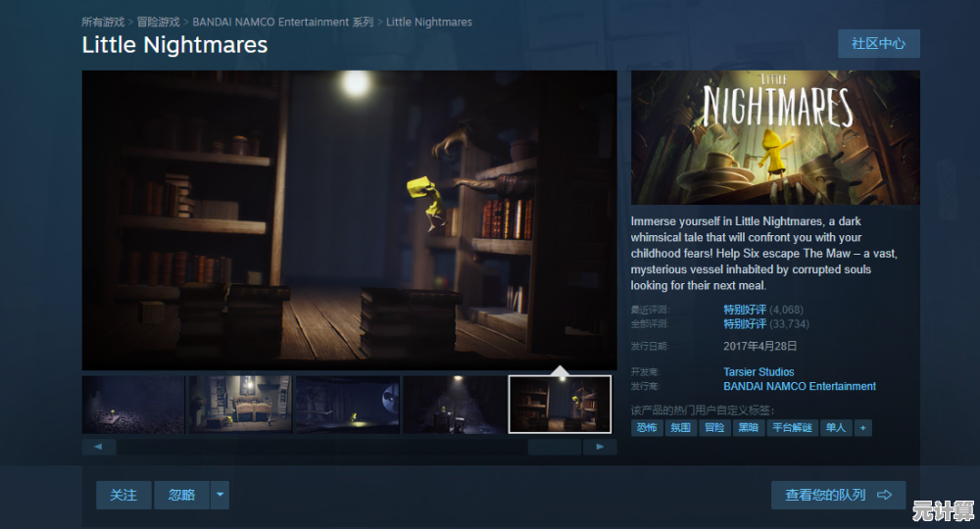Click the 关注 follow button

tap(123, 495)
